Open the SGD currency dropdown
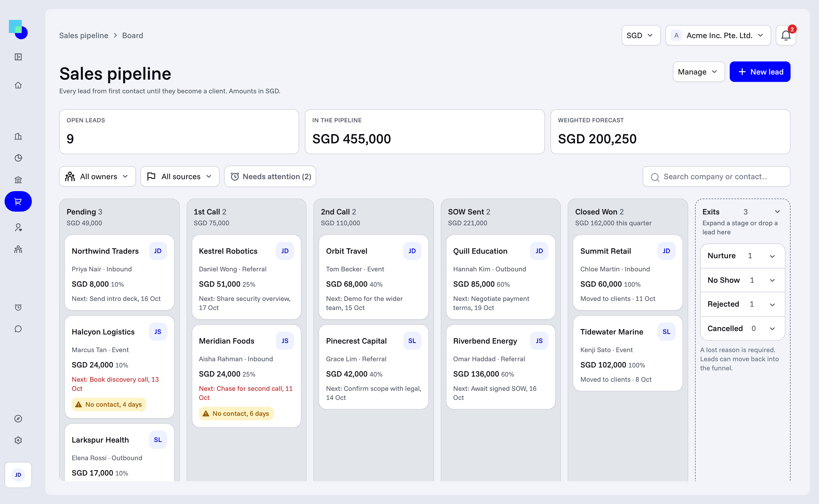 641,35
